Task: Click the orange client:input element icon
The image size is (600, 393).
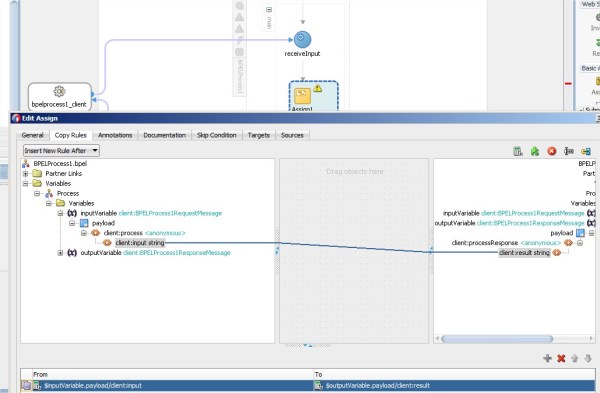Action: (107, 243)
